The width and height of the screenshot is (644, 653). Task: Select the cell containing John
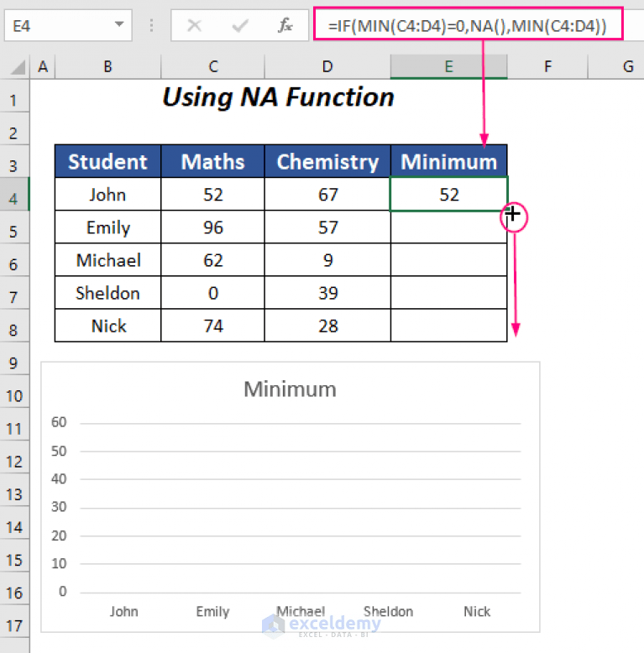pos(107,195)
